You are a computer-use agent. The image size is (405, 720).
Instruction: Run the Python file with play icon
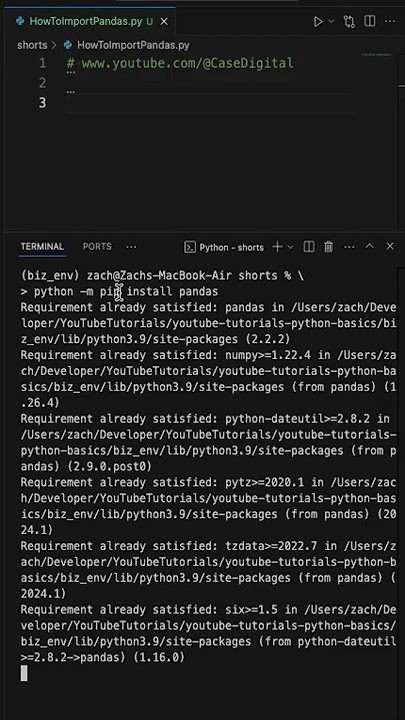(x=318, y=22)
